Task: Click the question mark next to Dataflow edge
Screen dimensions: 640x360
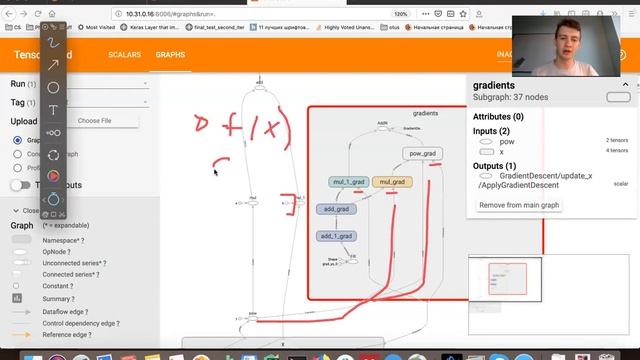Action: (x=86, y=312)
